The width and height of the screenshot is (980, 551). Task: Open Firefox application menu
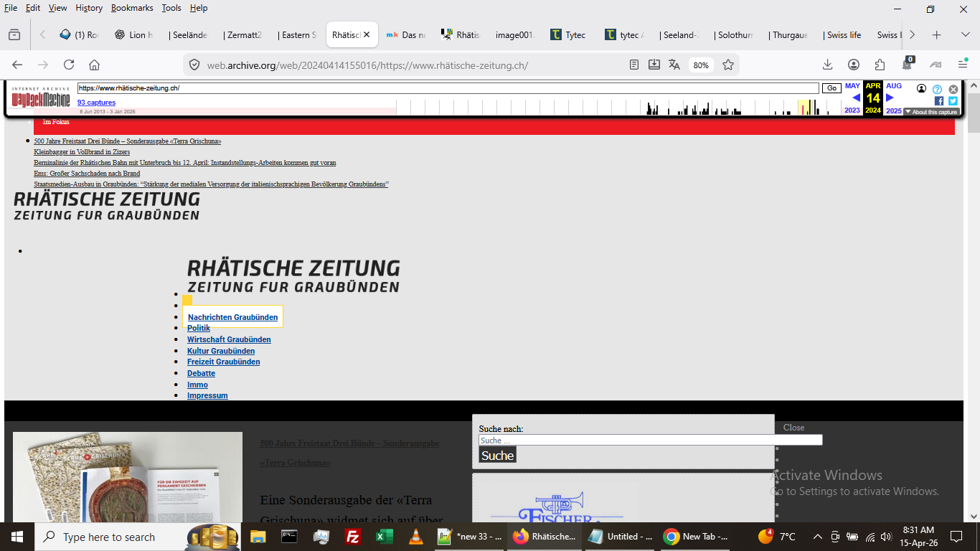coord(963,65)
